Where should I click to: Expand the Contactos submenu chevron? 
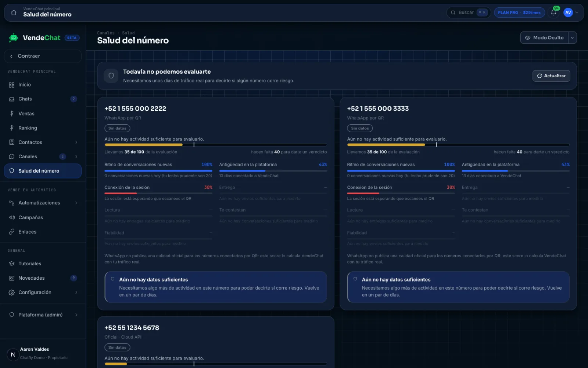pos(76,142)
